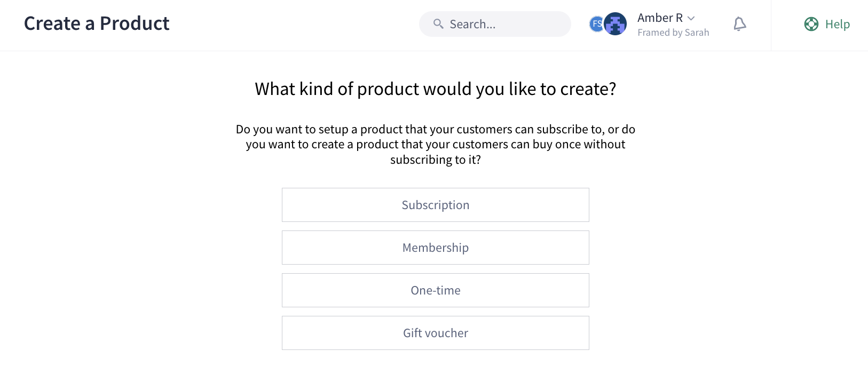This screenshot has width=868, height=382.
Task: Select the Gift voucher product type
Action: 436,333
